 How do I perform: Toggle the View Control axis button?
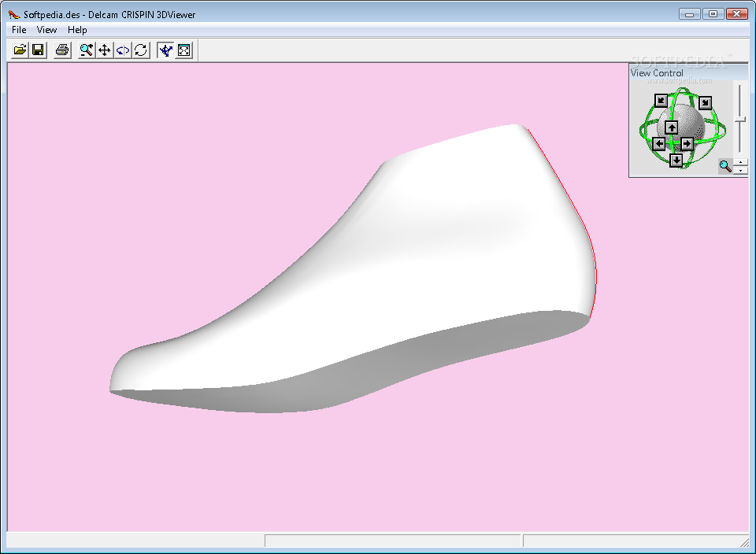click(x=165, y=50)
